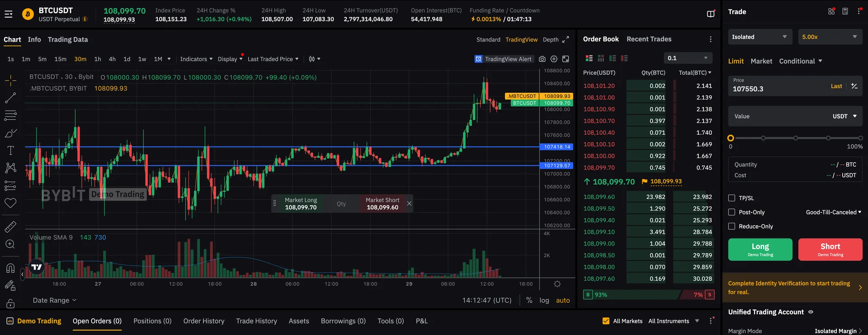This screenshot has width=868, height=335.
Task: Open the Fibonacci retracement tools
Action: (10, 115)
